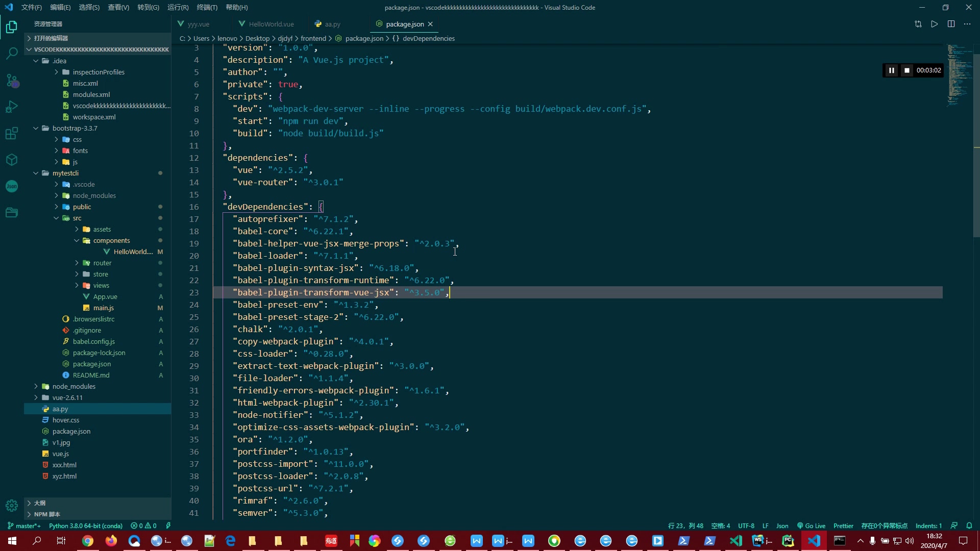Open the Windows Action Center notifications
980x551 pixels.
963,541
